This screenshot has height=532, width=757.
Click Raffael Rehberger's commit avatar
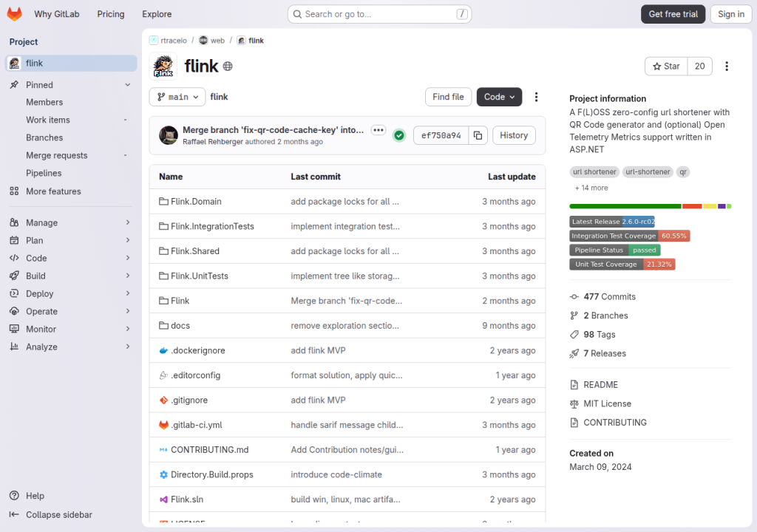169,136
